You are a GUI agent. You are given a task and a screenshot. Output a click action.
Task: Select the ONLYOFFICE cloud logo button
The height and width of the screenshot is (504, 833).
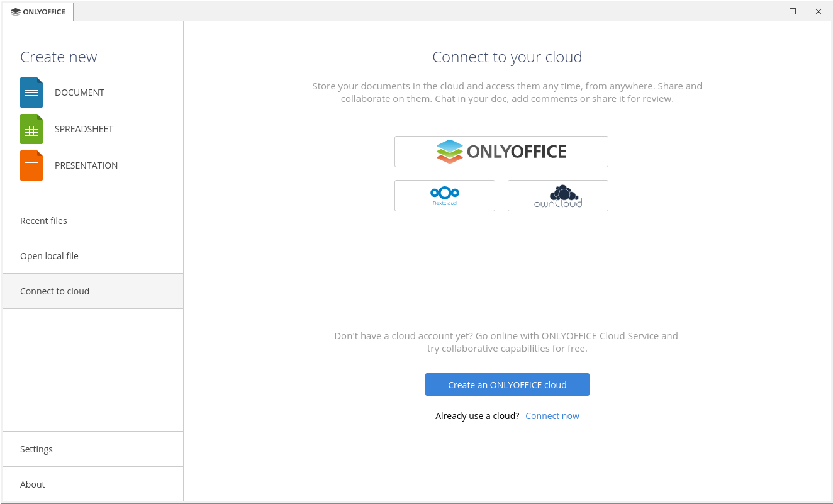click(501, 152)
